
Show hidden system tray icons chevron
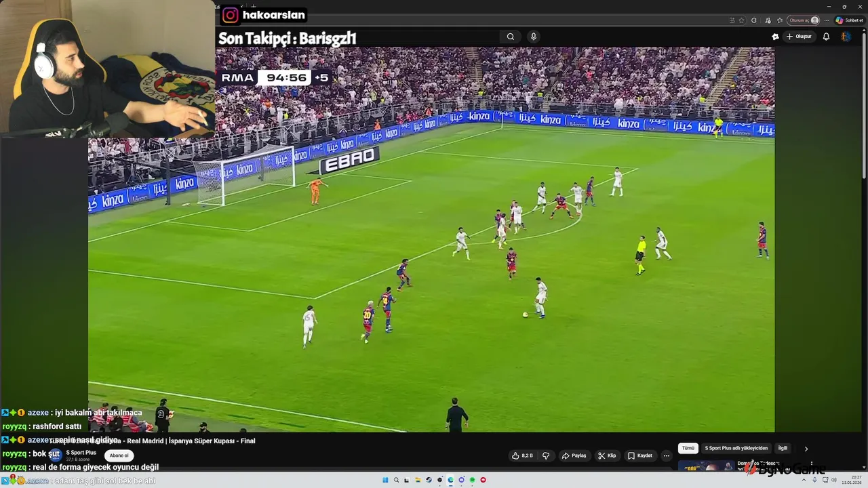point(804,480)
